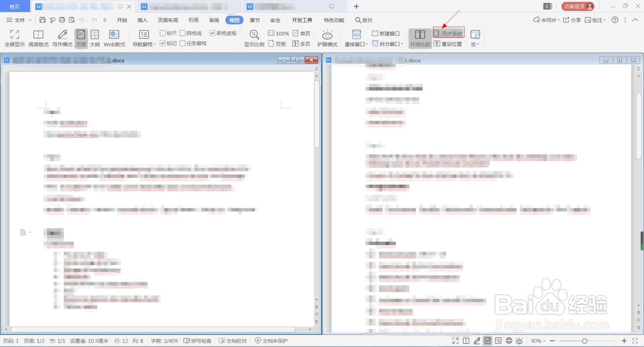
Task: Select Single page (单页) view
Action: (301, 33)
